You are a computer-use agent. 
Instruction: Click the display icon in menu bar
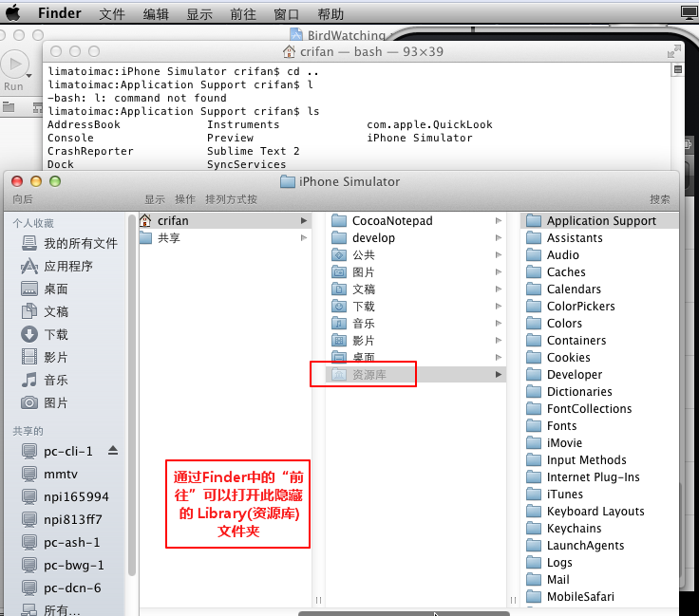pyautogui.click(x=690, y=13)
